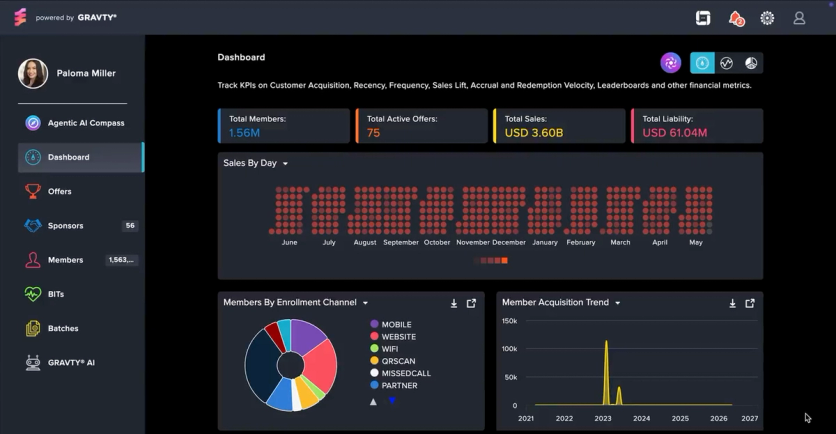Click the September label in Sales By Day
The image size is (836, 434).
[401, 242]
